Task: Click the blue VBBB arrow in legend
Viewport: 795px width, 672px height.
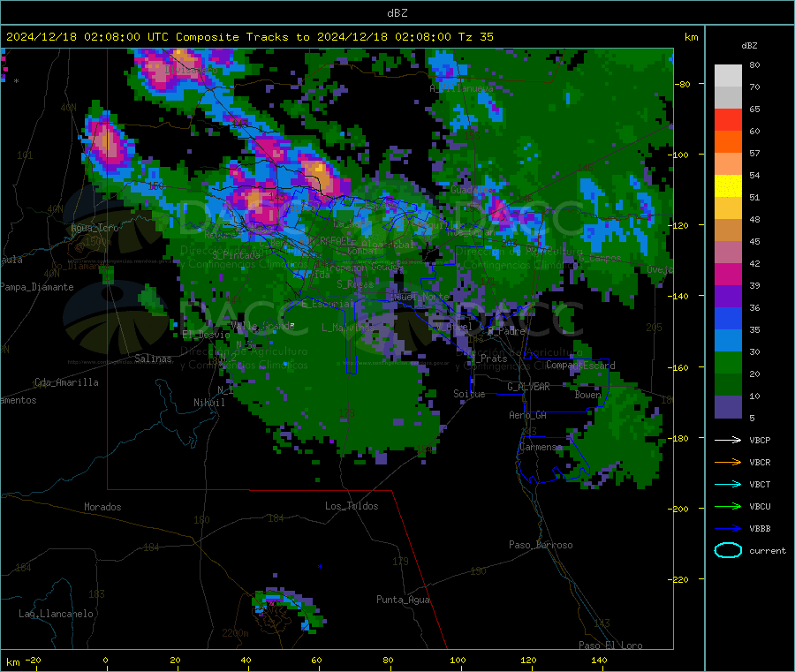Action: click(x=728, y=529)
